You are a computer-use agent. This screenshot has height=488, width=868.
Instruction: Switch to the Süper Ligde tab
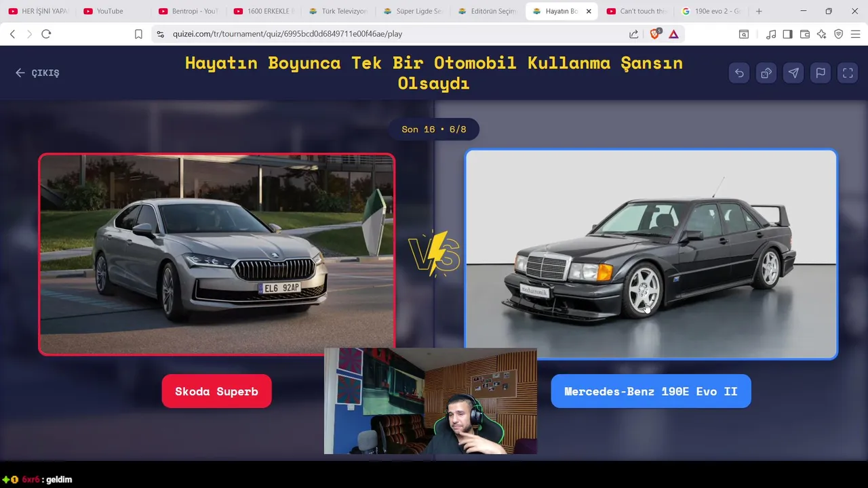pyautogui.click(x=413, y=11)
